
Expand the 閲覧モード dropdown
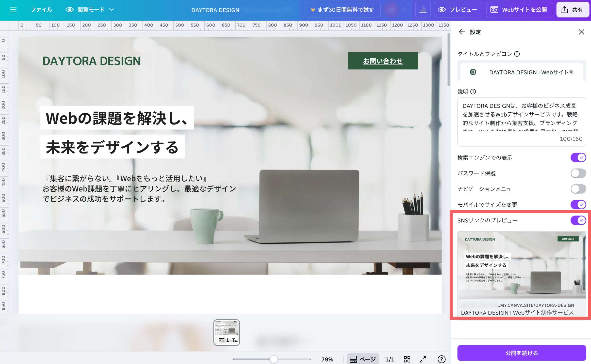tap(90, 10)
